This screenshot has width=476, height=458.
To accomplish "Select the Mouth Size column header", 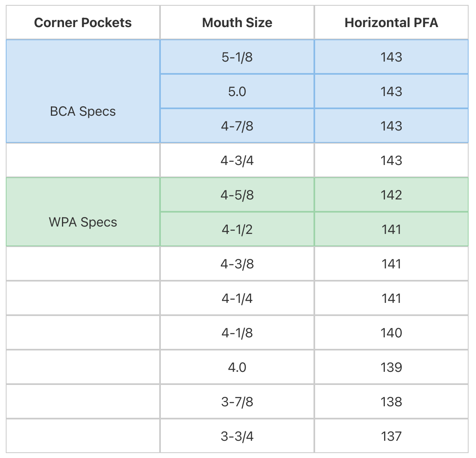I will 237,23.
